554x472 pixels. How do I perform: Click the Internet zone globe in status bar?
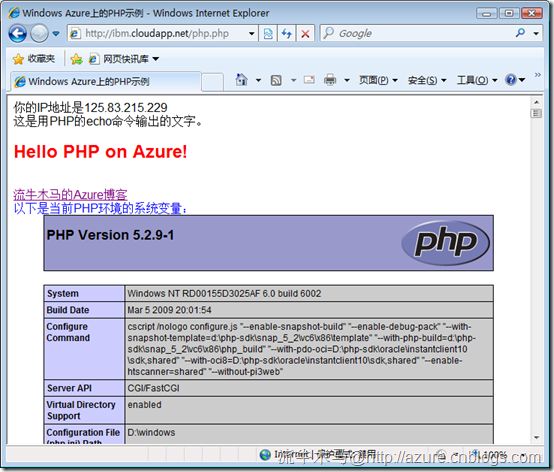click(x=265, y=455)
